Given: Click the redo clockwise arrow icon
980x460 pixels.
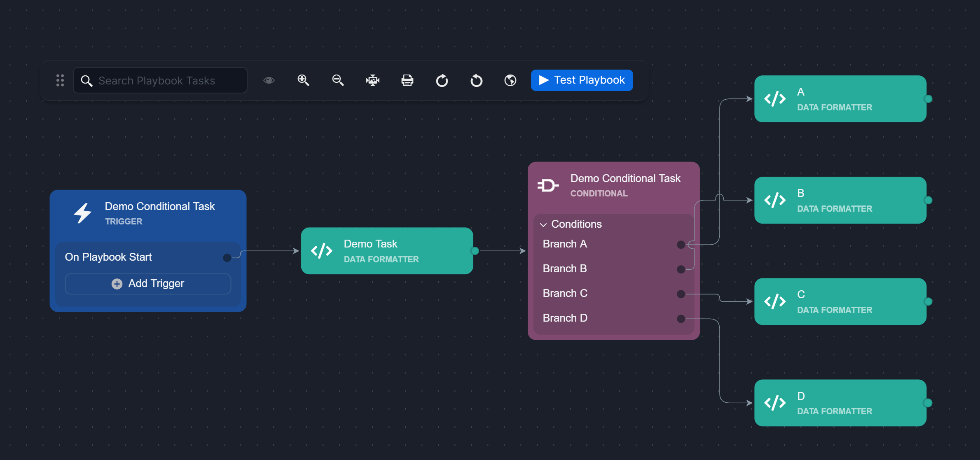Looking at the screenshot, I should [x=442, y=80].
